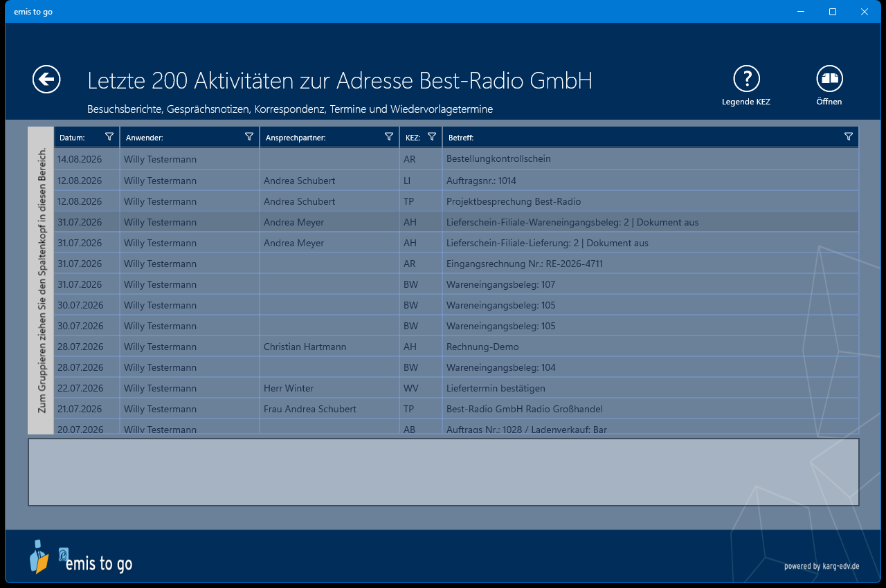This screenshot has height=588, width=886.
Task: Click the KEZ code LI
Action: tap(407, 181)
